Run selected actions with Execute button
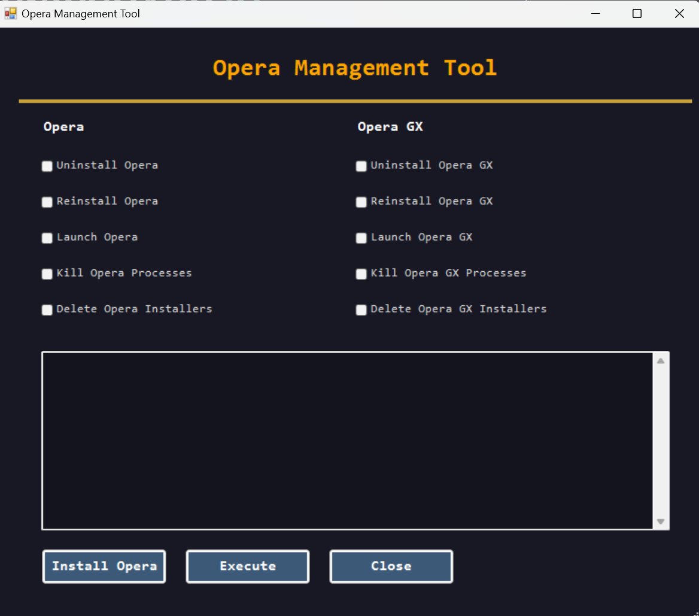Image resolution: width=699 pixels, height=616 pixels. 248,566
